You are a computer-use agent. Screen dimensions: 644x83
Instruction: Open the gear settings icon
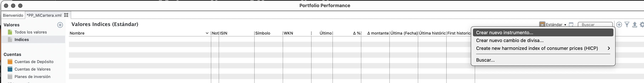click(642, 25)
